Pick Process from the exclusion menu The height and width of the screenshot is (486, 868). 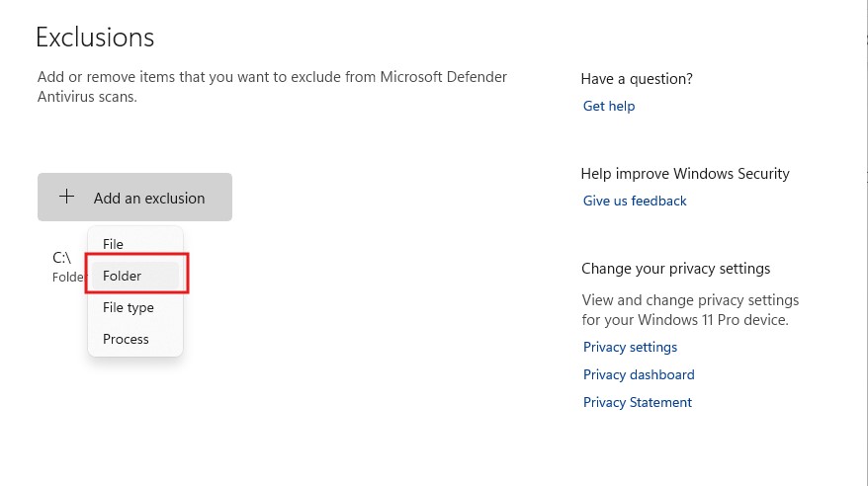[135, 339]
